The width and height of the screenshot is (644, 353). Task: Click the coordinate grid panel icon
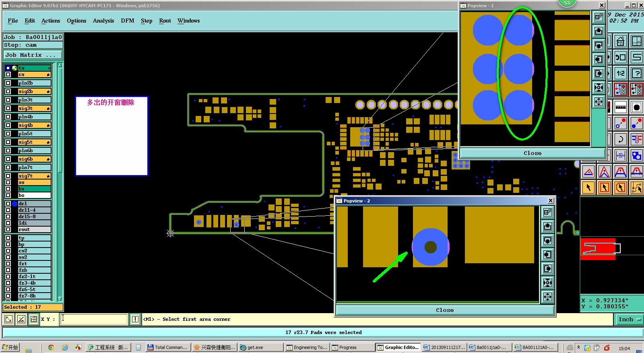coord(637,41)
